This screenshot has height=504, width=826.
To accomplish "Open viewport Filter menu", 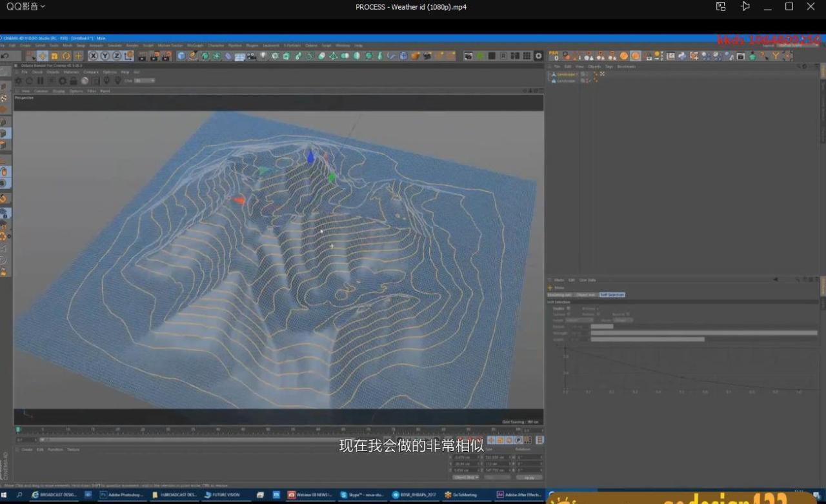I will 92,91.
